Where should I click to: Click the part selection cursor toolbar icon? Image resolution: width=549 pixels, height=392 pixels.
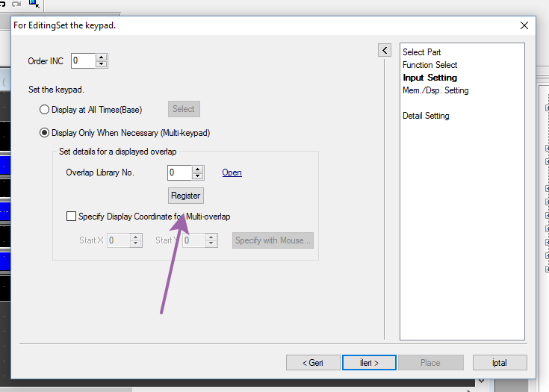coord(34,4)
